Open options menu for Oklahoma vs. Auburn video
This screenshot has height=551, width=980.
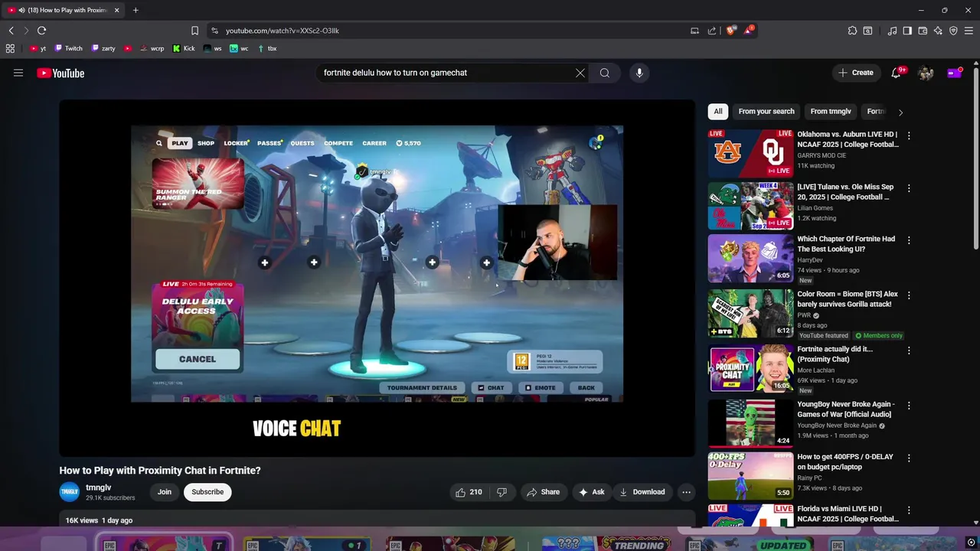pos(909,135)
